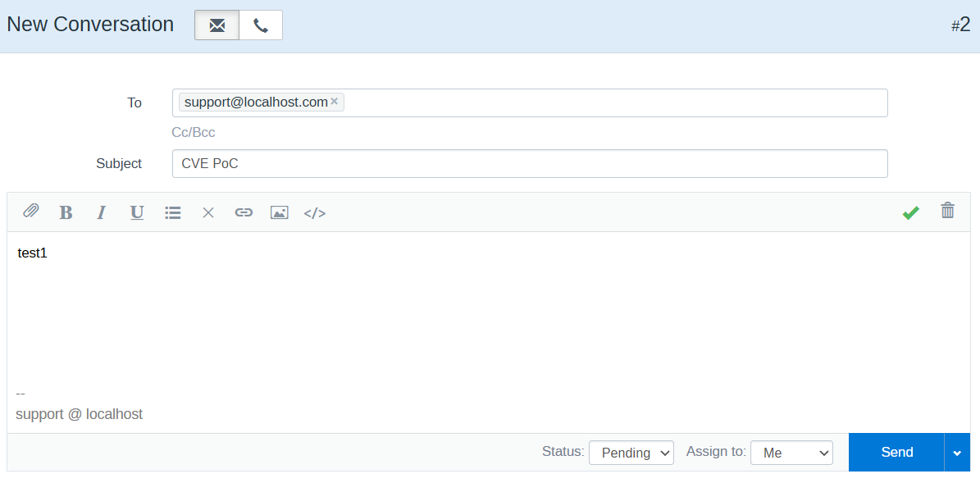The height and width of the screenshot is (492, 980).
Task: Click inside the Subject field
Action: (529, 163)
